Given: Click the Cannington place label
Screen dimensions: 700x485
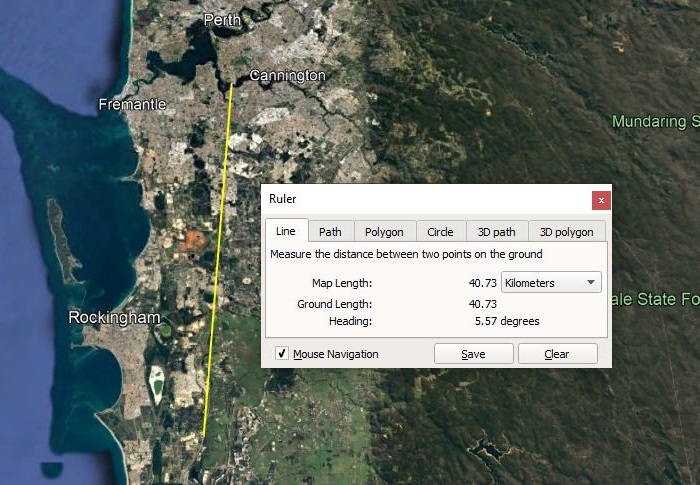Looking at the screenshot, I should click(x=287, y=76).
